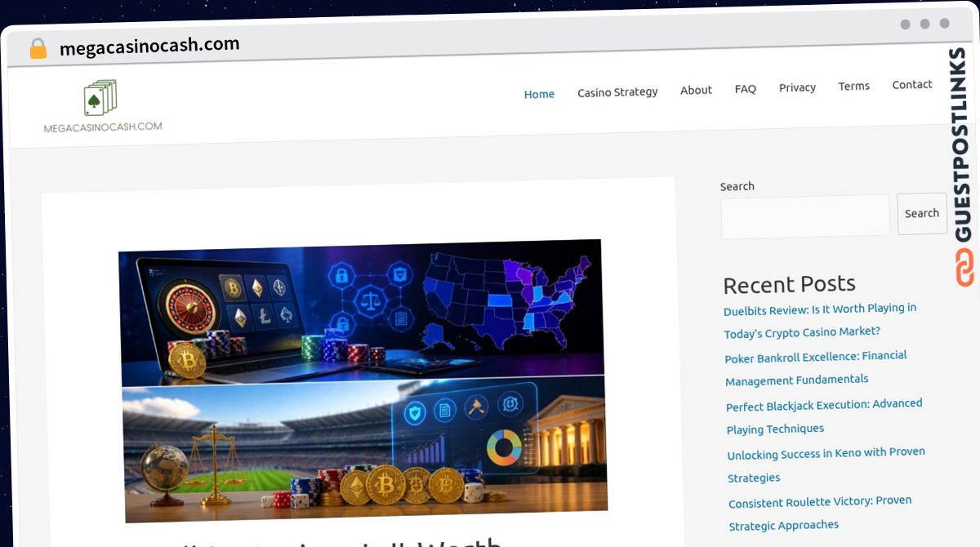Open the Duelbits Review recent post
The width and height of the screenshot is (980, 547).
(x=820, y=320)
